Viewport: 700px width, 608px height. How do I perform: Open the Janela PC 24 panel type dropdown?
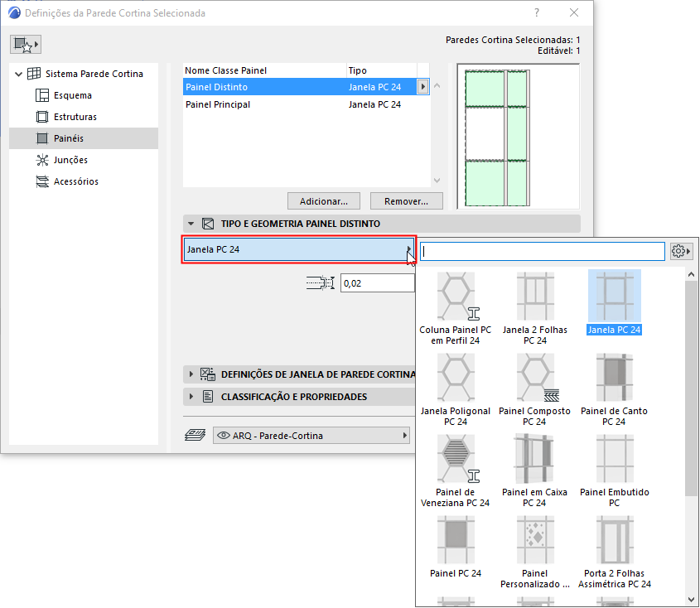click(298, 249)
